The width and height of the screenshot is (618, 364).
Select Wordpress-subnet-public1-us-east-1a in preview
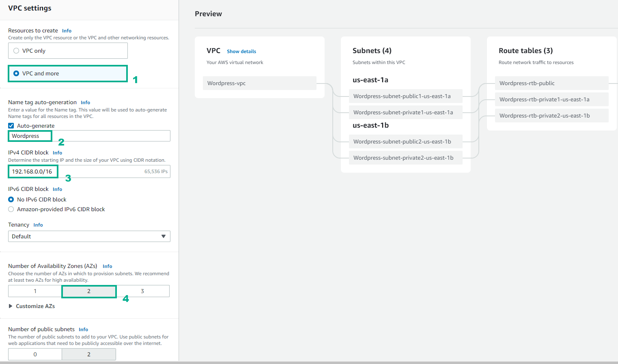click(406, 96)
